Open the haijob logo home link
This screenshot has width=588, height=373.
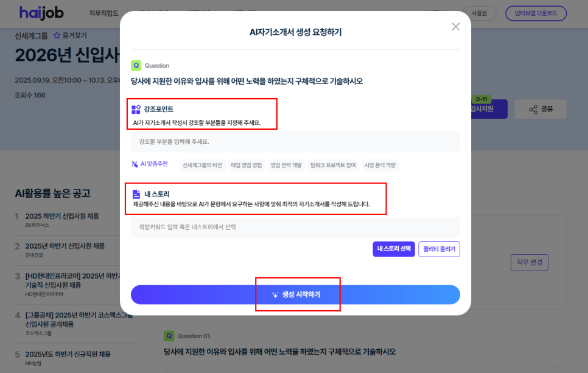pyautogui.click(x=41, y=13)
